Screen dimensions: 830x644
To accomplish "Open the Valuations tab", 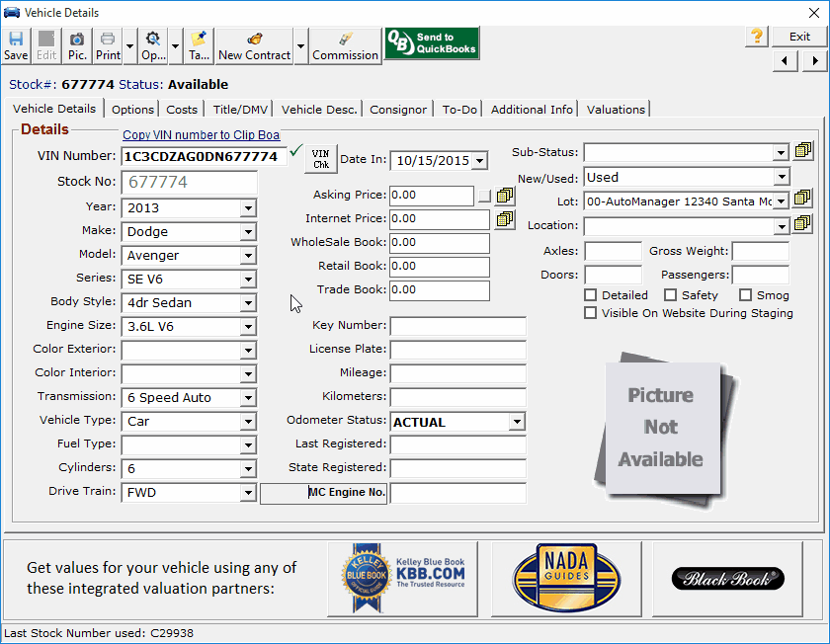I will 616,110.
